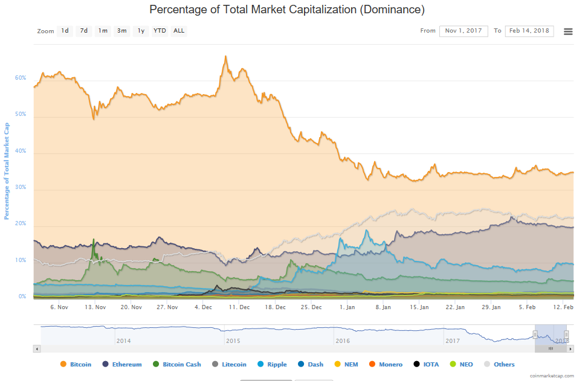Image resolution: width=588 pixels, height=381 pixels.
Task: Set zoom range to 1d
Action: [x=65, y=31]
